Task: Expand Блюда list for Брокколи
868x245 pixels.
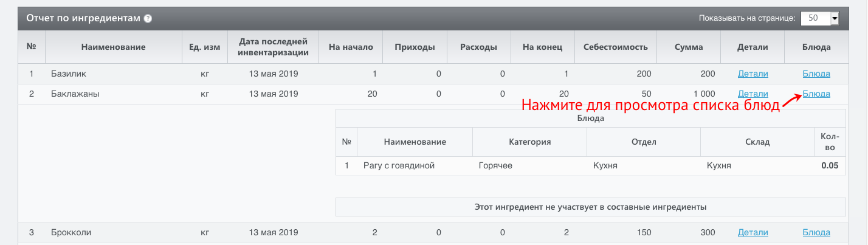Action: [x=816, y=233]
